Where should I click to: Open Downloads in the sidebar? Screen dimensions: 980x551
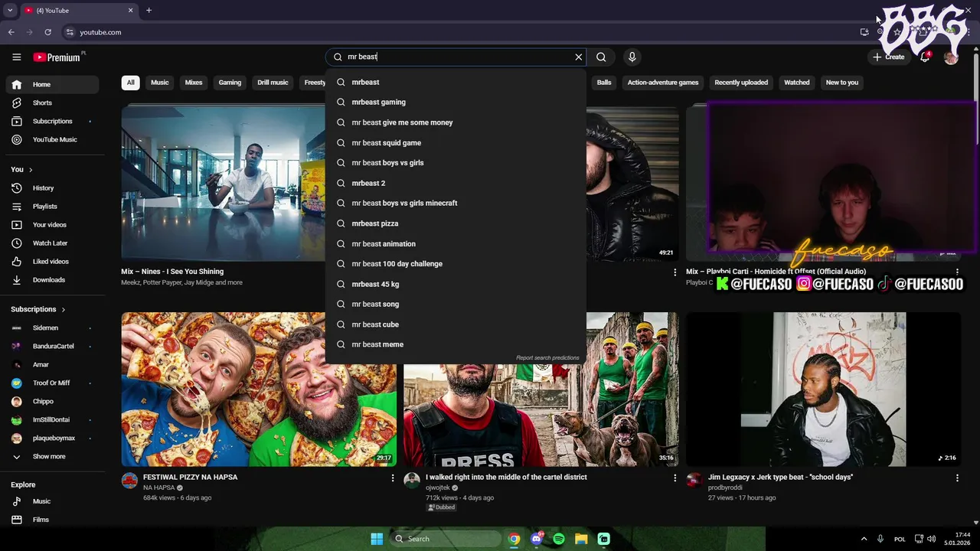[53, 279]
